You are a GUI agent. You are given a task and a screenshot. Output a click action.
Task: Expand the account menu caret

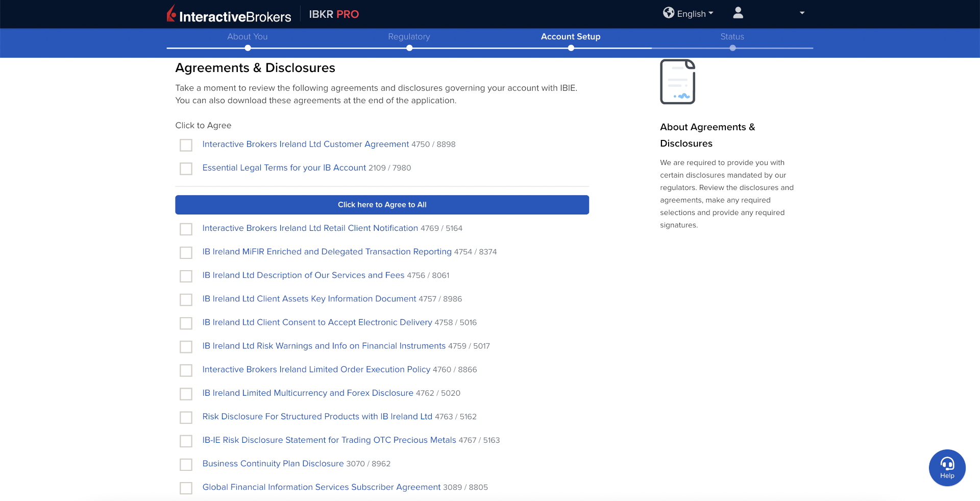pos(802,13)
